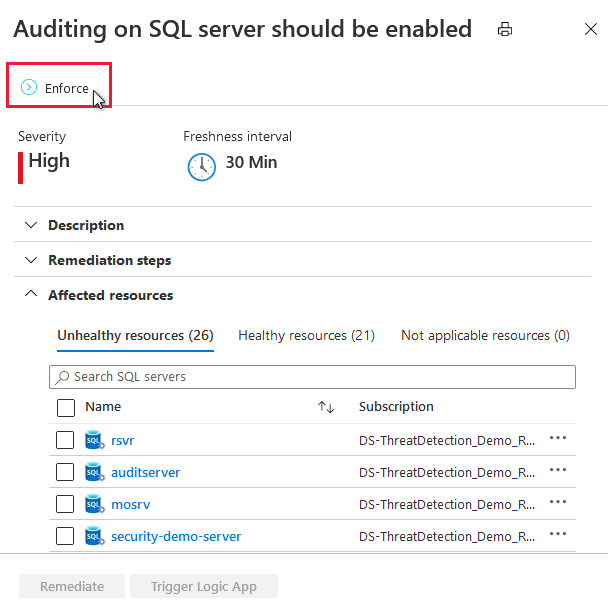Click the auditserver SQL icon

[x=94, y=472]
